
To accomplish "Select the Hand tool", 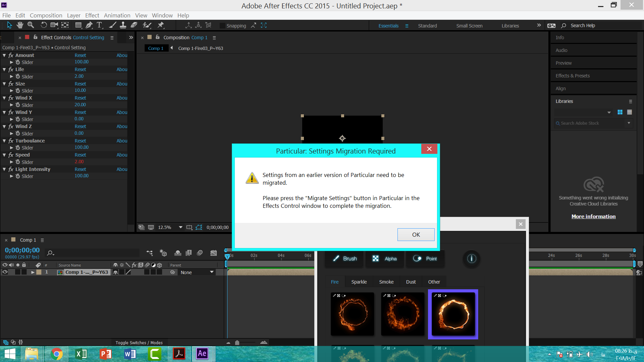I will (x=20, y=25).
